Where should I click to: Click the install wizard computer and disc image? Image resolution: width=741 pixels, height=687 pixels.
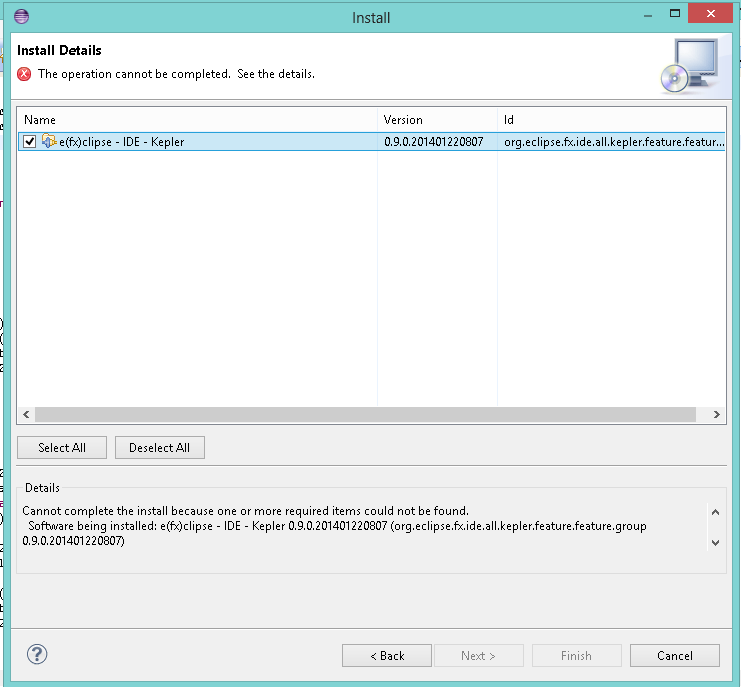(691, 66)
